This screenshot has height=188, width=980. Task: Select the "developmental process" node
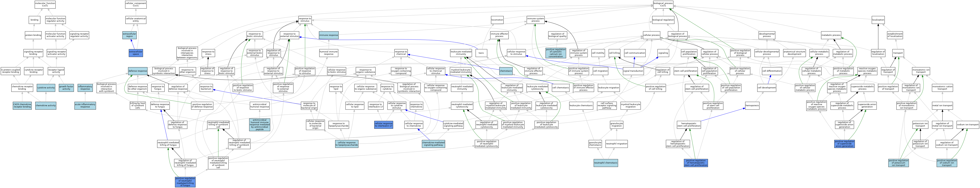coord(767,35)
